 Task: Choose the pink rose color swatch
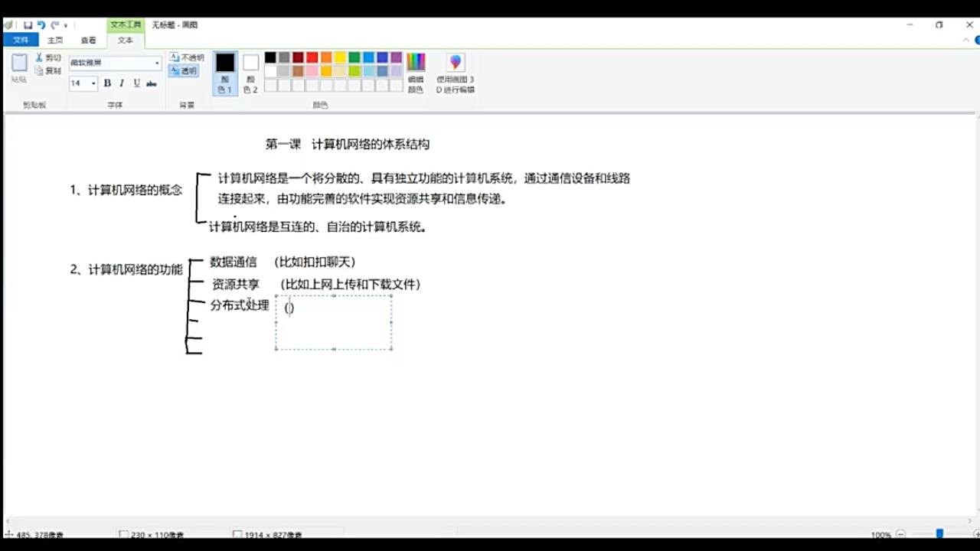click(x=312, y=71)
